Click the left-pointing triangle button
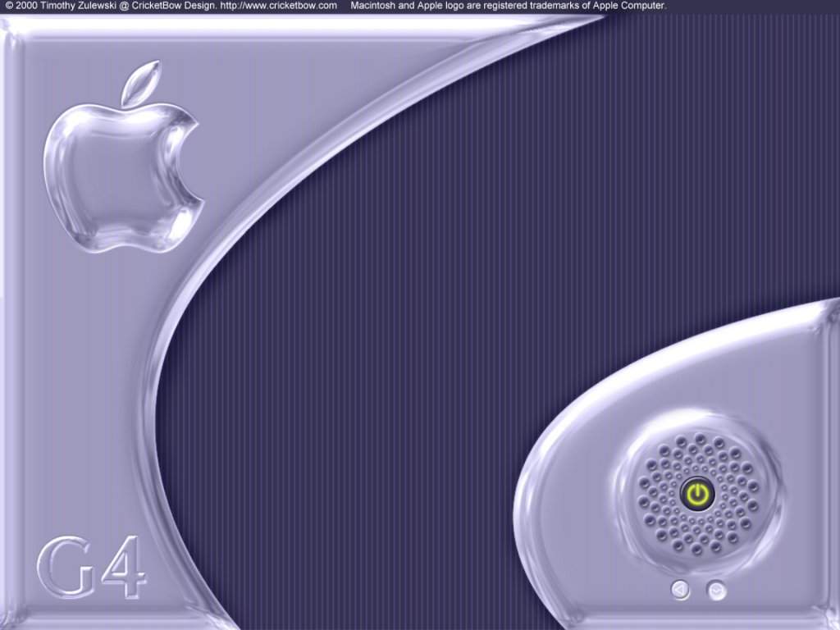The height and width of the screenshot is (630, 840). [680, 589]
